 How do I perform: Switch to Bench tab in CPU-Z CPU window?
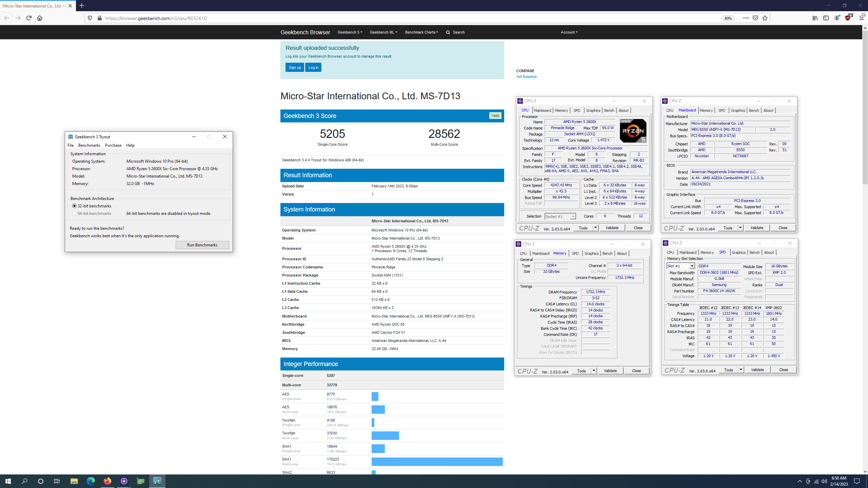tap(609, 110)
